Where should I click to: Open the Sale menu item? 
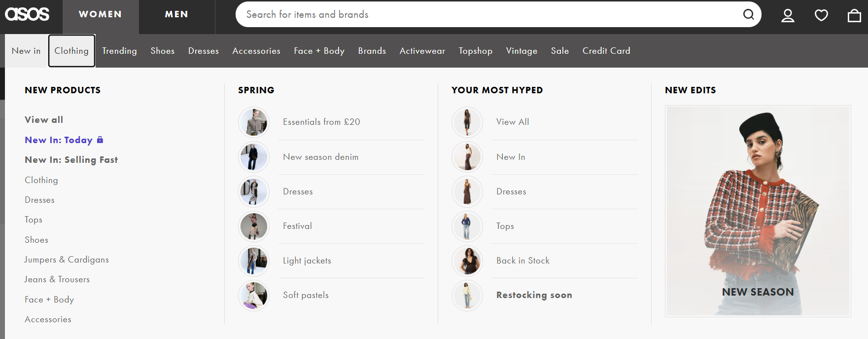559,51
